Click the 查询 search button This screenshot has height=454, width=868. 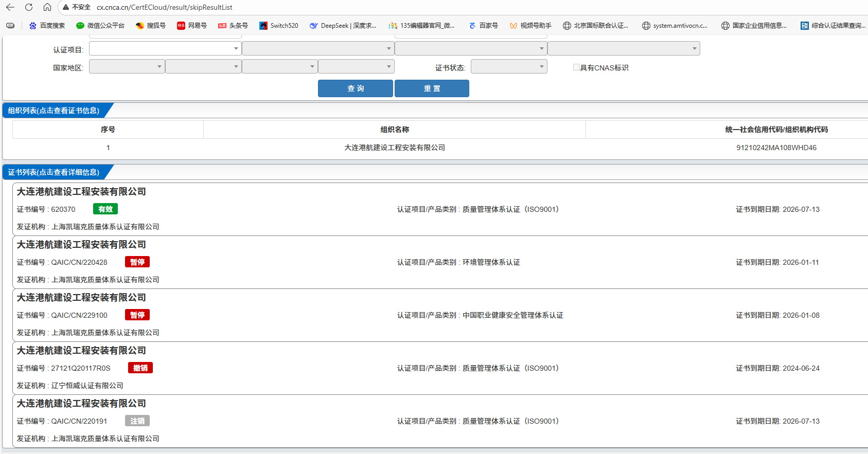tap(356, 88)
